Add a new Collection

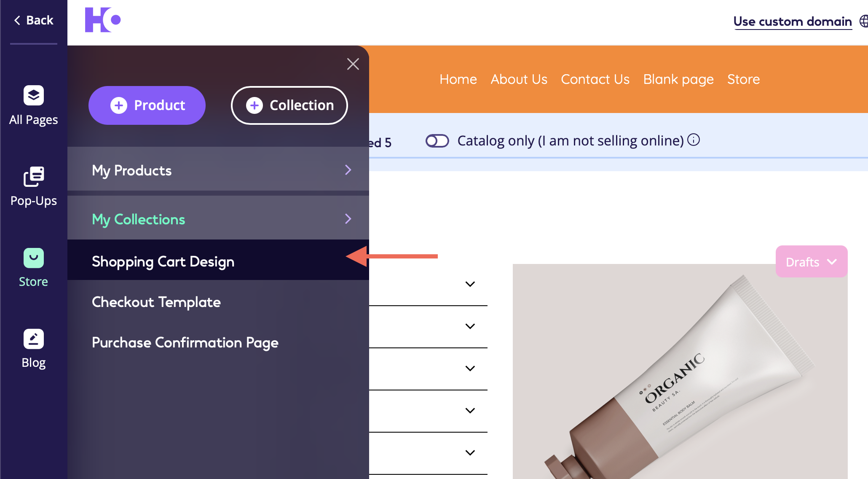(289, 105)
